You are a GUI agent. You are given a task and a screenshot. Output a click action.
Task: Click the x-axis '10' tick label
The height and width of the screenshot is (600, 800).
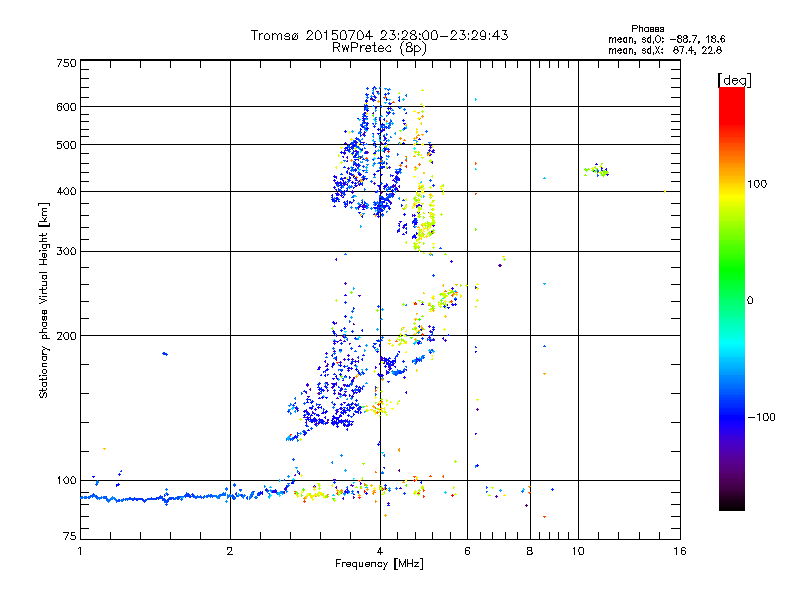tap(578, 551)
